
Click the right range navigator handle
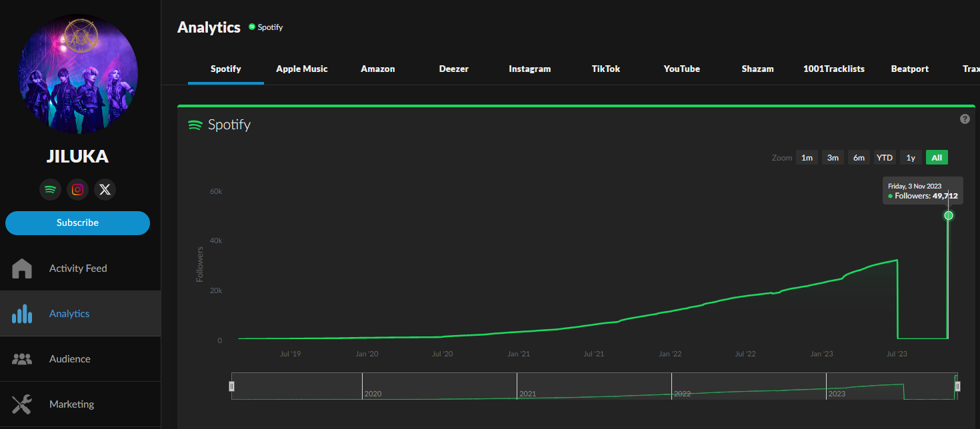(957, 386)
